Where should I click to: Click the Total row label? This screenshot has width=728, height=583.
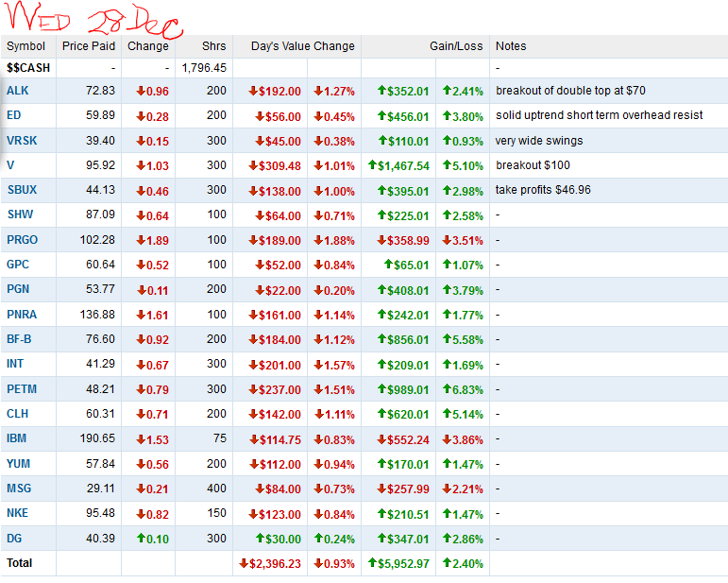pyautogui.click(x=20, y=563)
